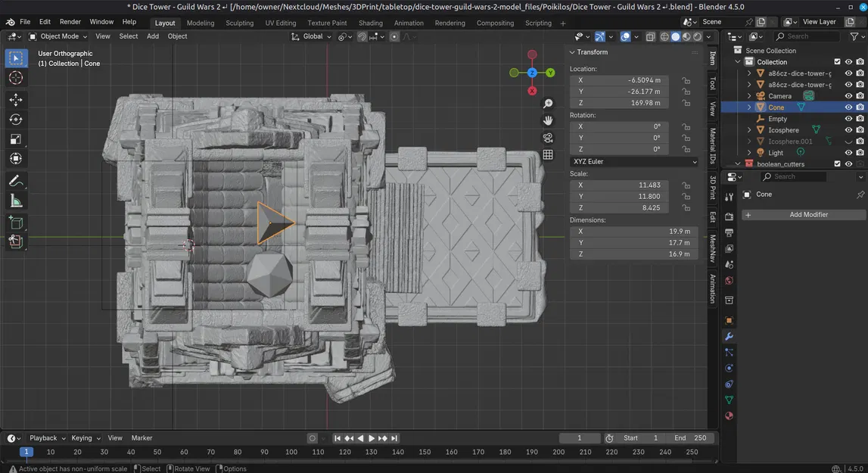Open the Playback popover in the timeline
Screen dimensions: 868x473
click(47, 438)
